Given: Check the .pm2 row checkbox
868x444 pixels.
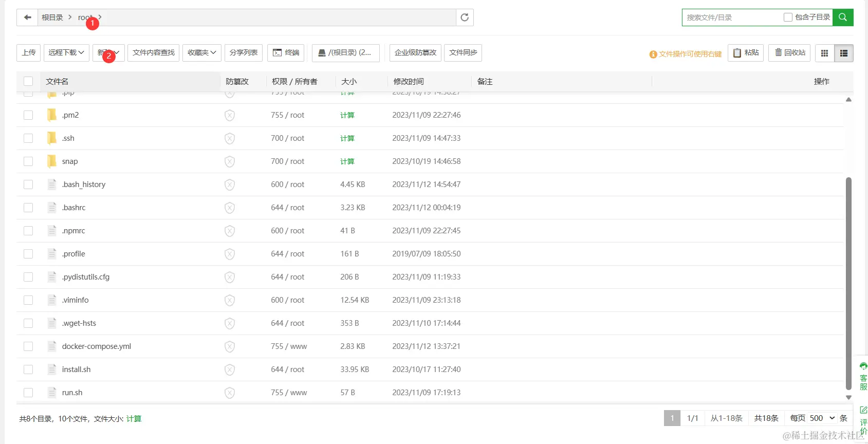Looking at the screenshot, I should pyautogui.click(x=28, y=115).
